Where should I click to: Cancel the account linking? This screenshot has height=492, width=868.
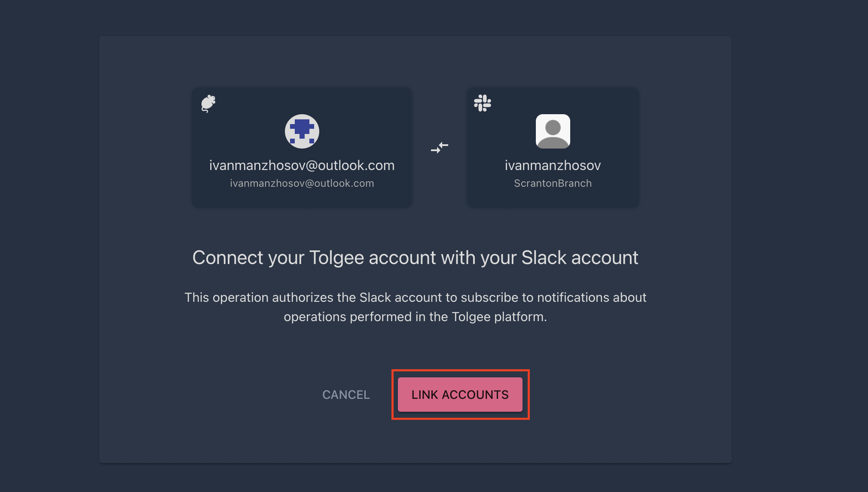pyautogui.click(x=346, y=395)
